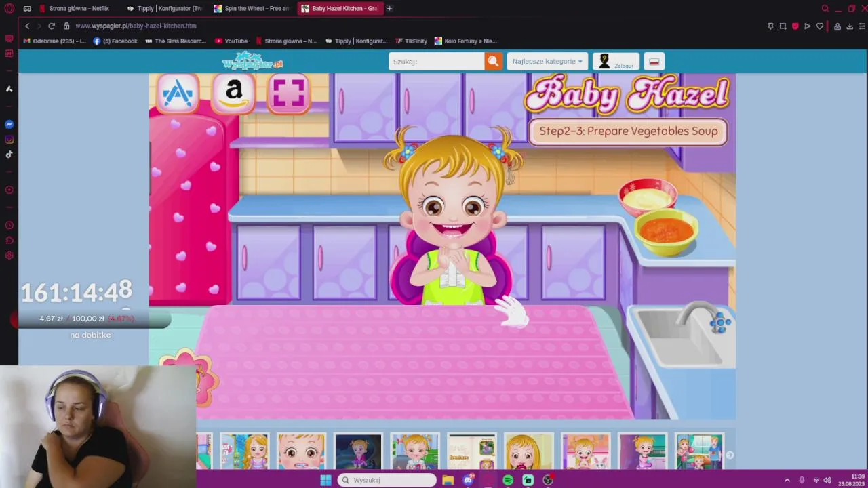The image size is (868, 488).
Task: Open the family with red balloon thumbnail
Action: coord(699,451)
